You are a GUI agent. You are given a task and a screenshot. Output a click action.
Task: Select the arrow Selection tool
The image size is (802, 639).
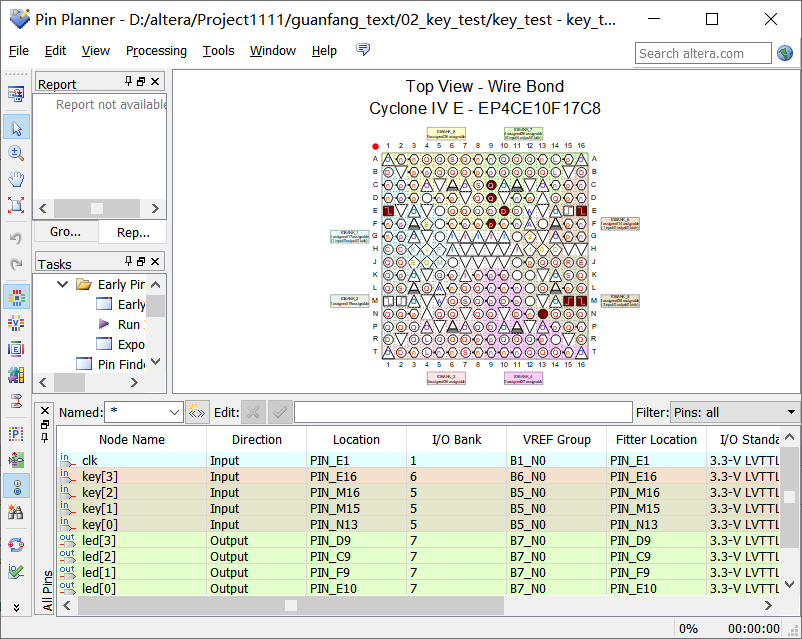(x=16, y=127)
